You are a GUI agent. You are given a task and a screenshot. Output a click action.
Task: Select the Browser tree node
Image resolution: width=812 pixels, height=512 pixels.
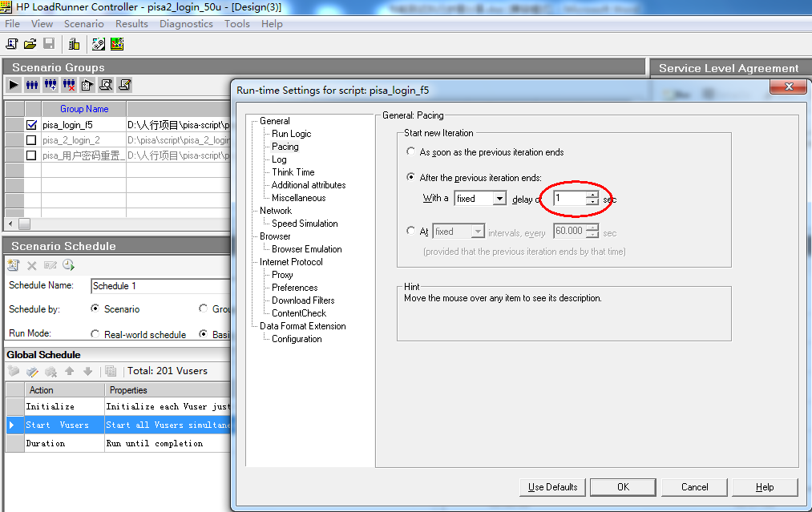pyautogui.click(x=275, y=236)
